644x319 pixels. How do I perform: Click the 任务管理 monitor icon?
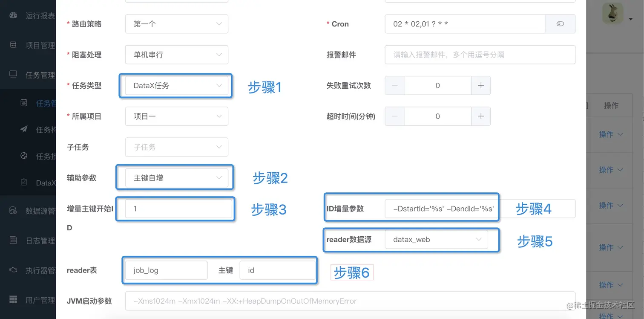point(13,74)
